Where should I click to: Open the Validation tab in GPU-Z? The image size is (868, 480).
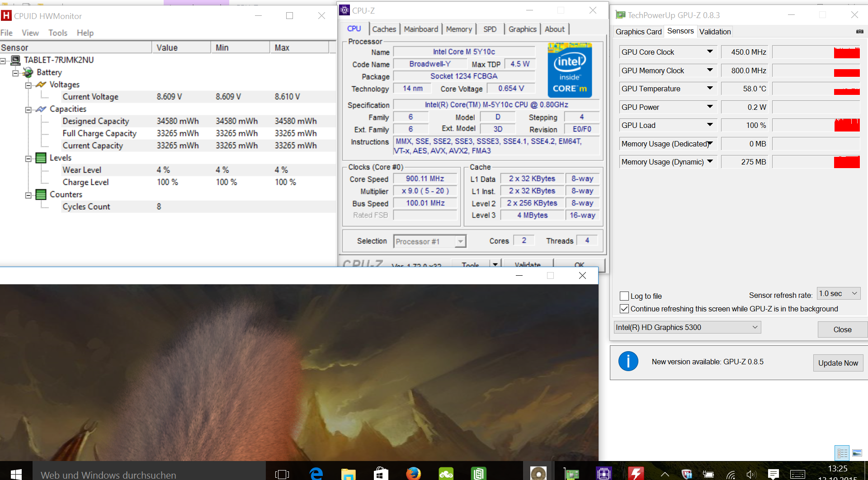coord(715,32)
